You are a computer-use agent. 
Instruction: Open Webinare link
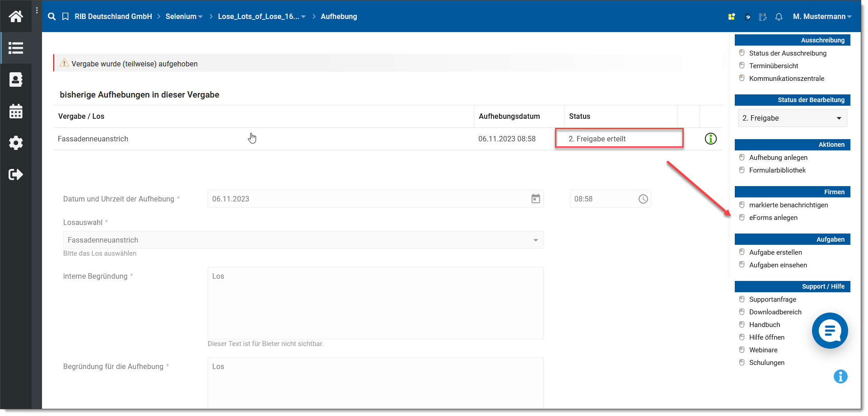763,350
